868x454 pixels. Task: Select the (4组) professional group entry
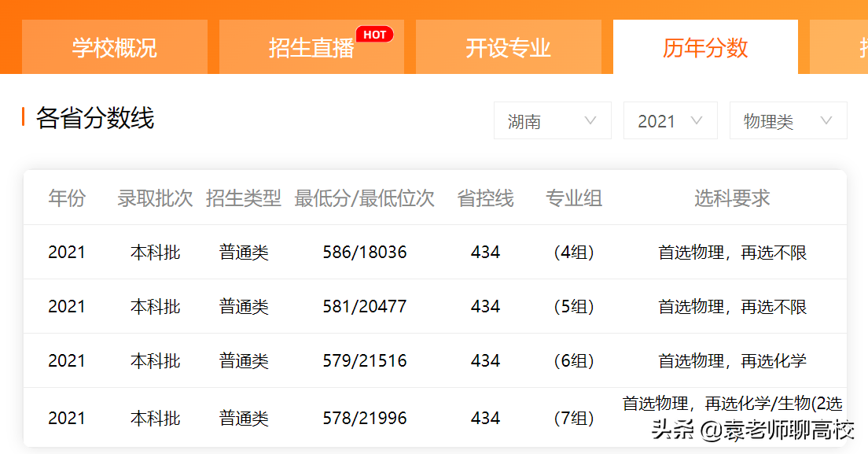(574, 252)
